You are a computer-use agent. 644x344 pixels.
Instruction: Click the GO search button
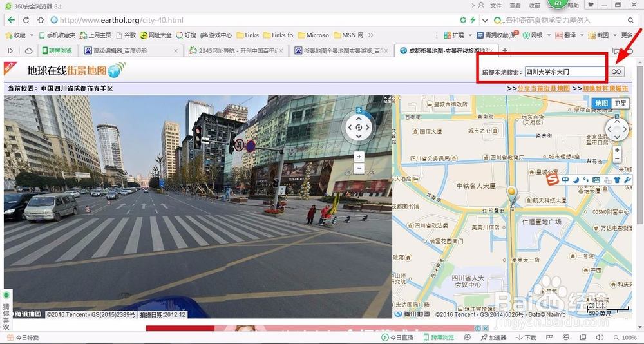point(616,72)
